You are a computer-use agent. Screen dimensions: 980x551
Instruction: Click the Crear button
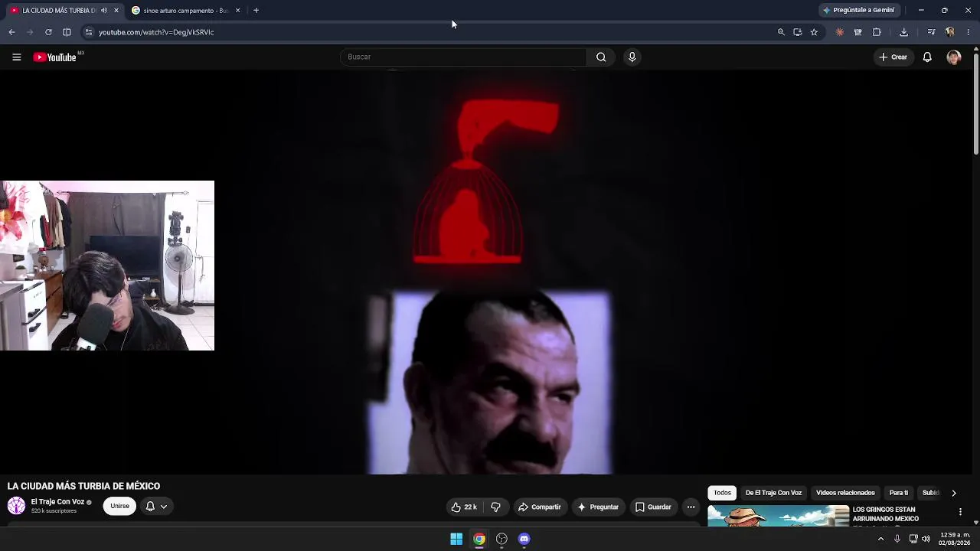893,57
